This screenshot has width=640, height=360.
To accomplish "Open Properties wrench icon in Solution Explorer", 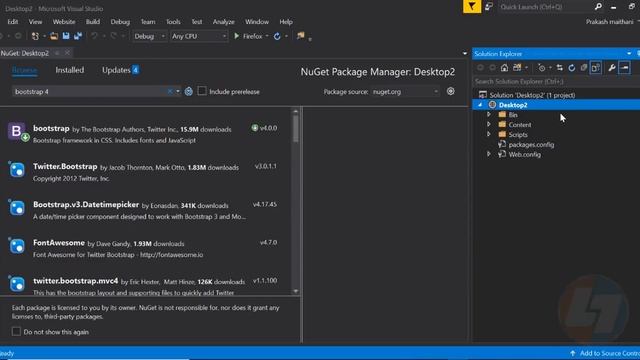I will point(611,68).
